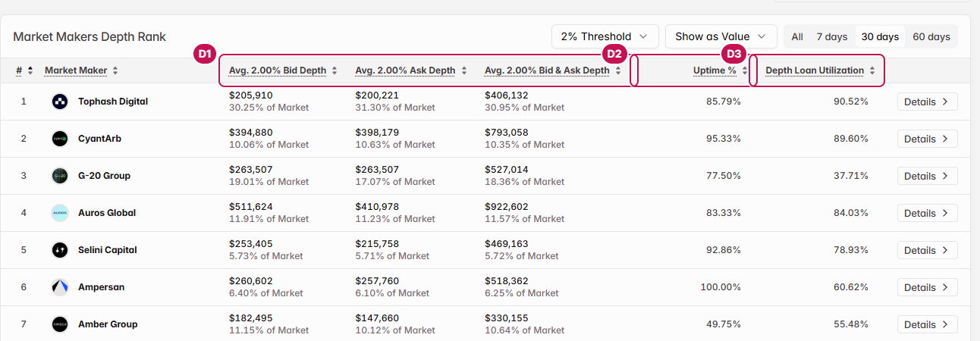Click the Market Maker column header
This screenshot has height=341, width=980.
[76, 70]
